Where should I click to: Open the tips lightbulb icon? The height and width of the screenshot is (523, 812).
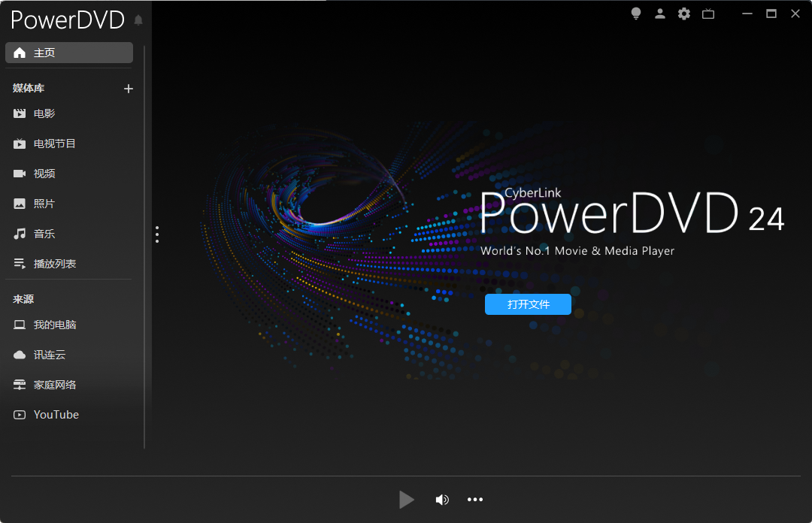(635, 14)
